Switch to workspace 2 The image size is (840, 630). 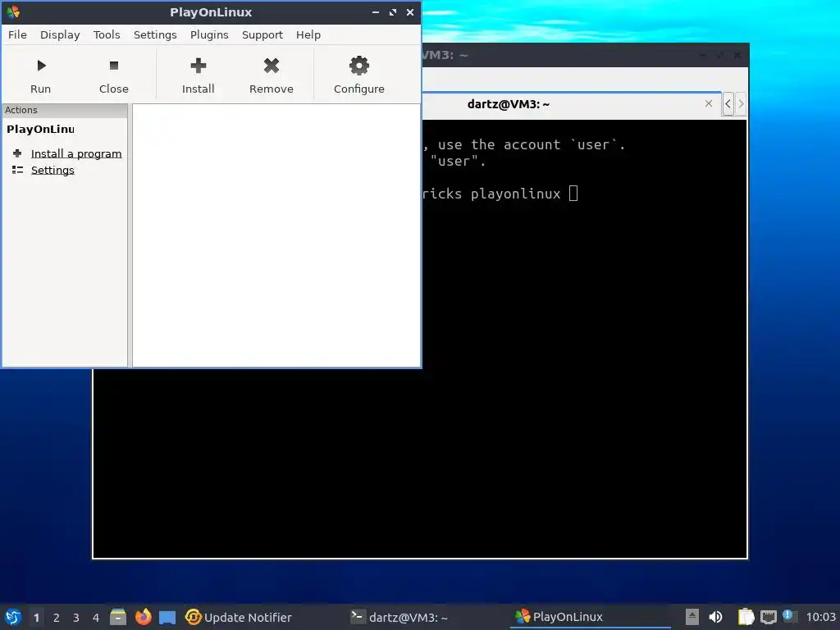pyautogui.click(x=57, y=618)
